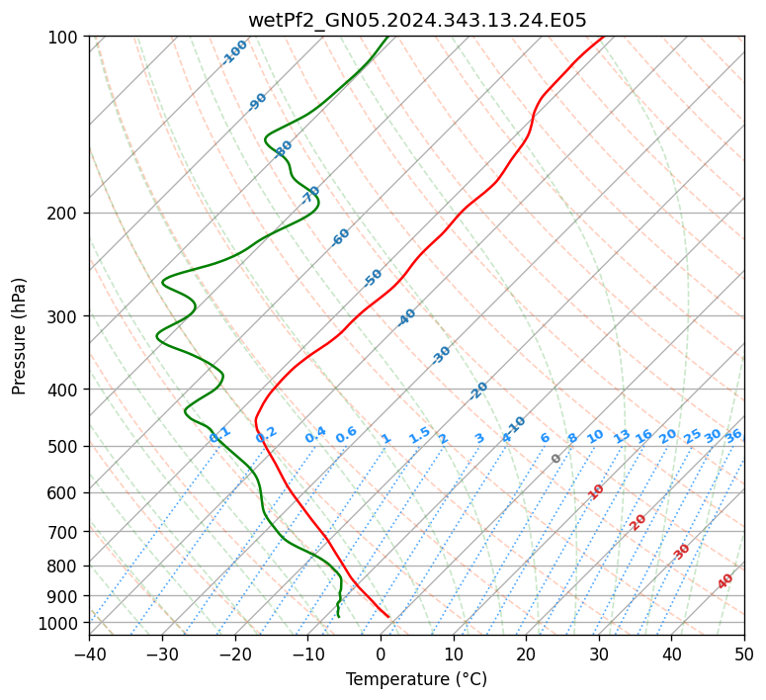Screen dimensions: 766x700
Task: Click the 0.2 mixing ratio label
Action: pos(266,434)
